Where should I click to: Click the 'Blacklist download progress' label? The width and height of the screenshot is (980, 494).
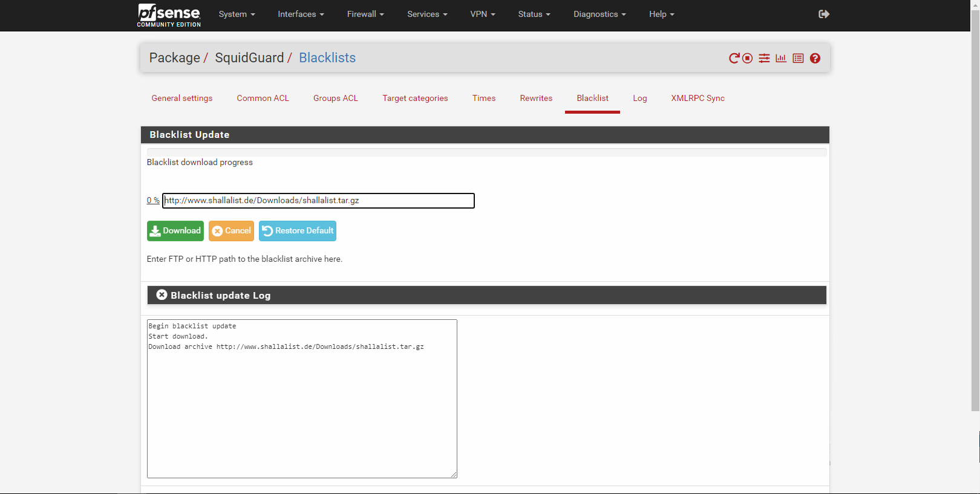[200, 162]
